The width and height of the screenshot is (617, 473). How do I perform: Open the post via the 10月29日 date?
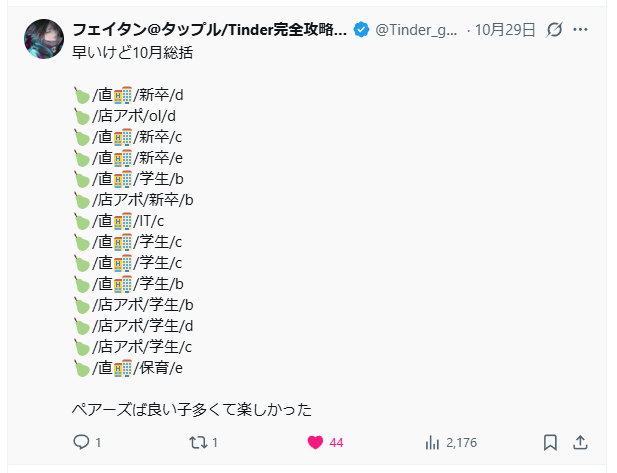click(x=506, y=30)
